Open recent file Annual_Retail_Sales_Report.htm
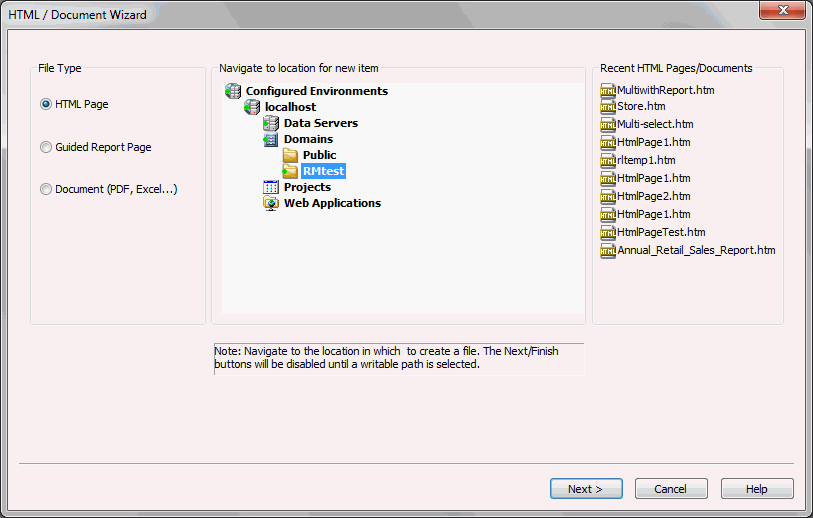 (695, 250)
